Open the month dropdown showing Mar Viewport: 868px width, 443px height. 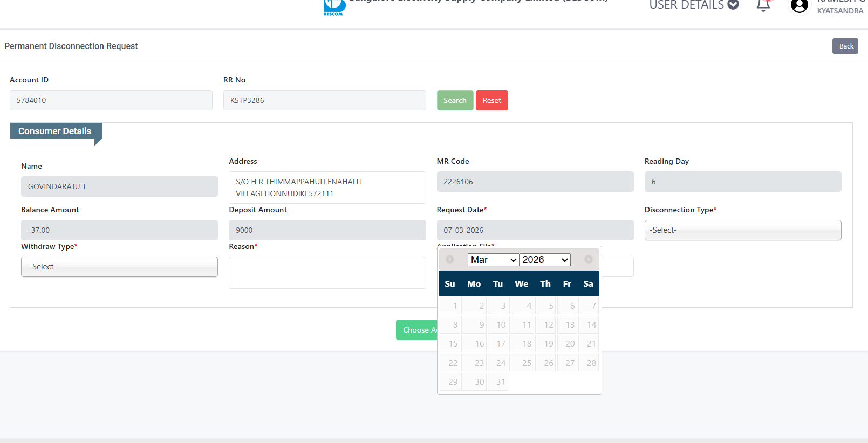click(493, 260)
